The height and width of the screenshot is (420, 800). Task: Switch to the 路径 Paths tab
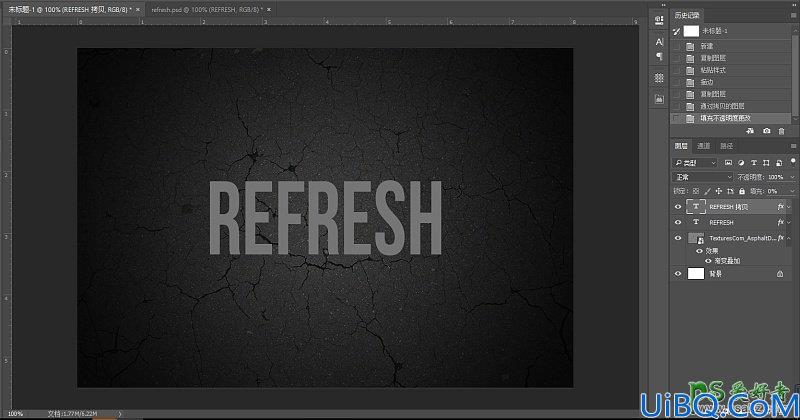(727, 146)
